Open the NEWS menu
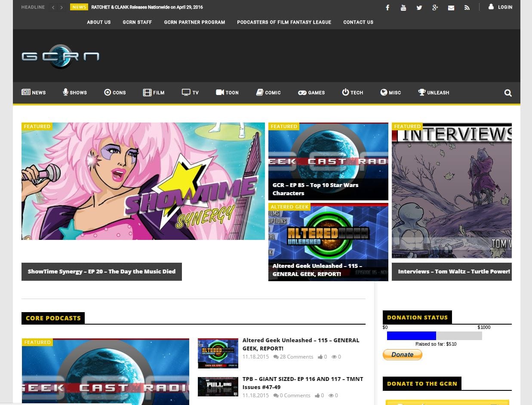 coord(34,92)
